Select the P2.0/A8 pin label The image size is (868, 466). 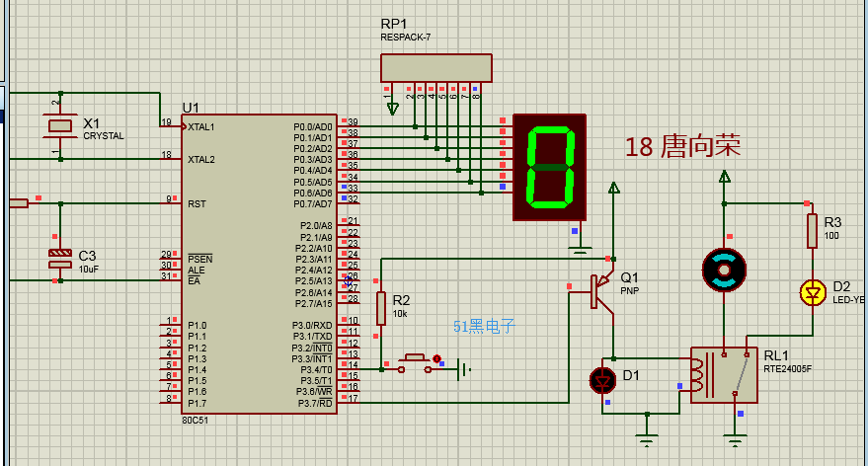316,226
